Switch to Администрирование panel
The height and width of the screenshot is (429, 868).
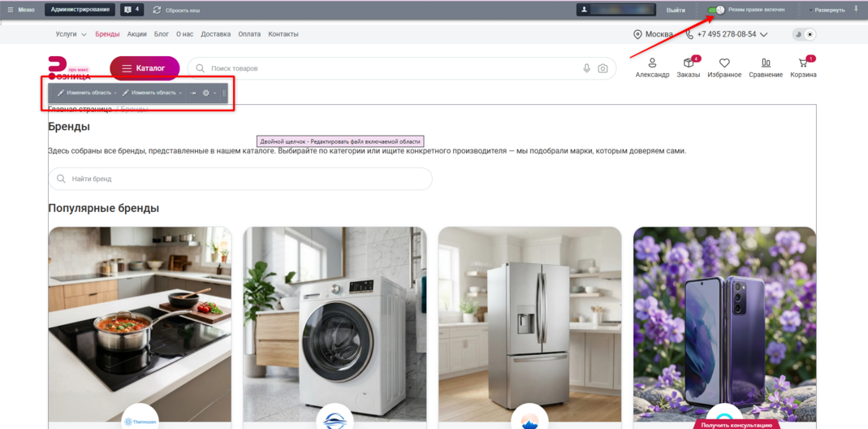pyautogui.click(x=80, y=10)
